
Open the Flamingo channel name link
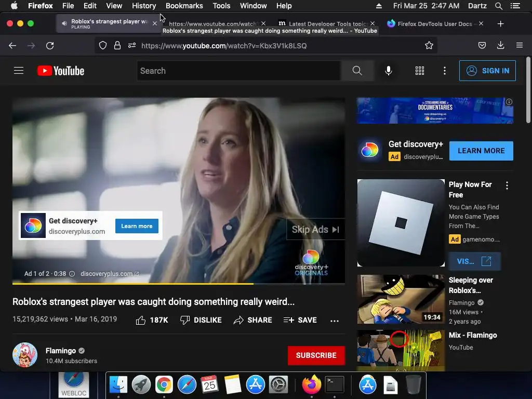pyautogui.click(x=61, y=351)
